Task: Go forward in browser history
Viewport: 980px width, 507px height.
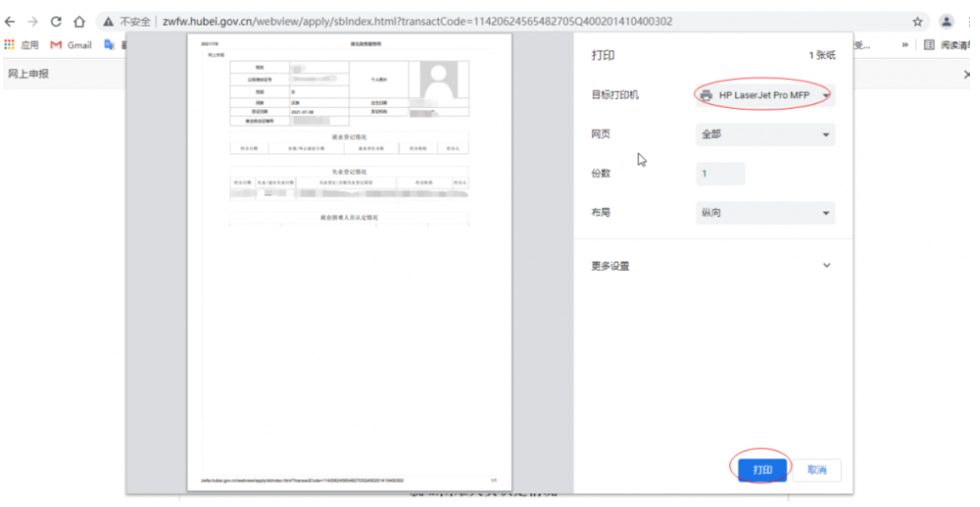Action: [x=32, y=22]
